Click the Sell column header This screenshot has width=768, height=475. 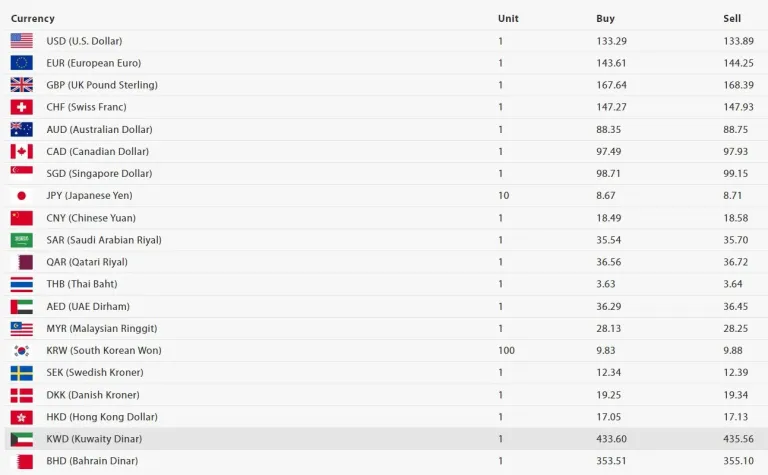[732, 19]
